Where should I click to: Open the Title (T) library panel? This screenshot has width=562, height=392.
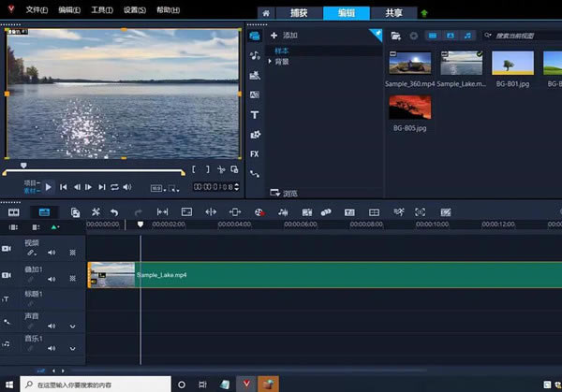[255, 115]
